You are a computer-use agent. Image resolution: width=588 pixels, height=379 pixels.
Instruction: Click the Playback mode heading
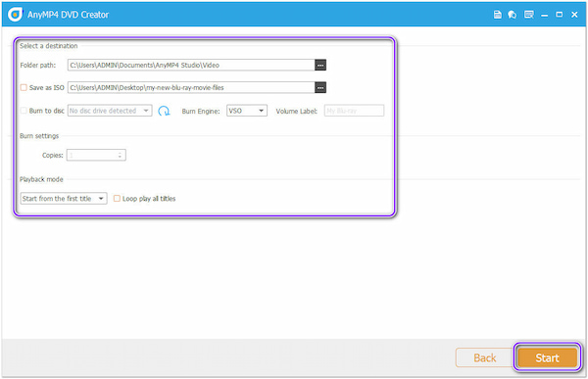41,179
